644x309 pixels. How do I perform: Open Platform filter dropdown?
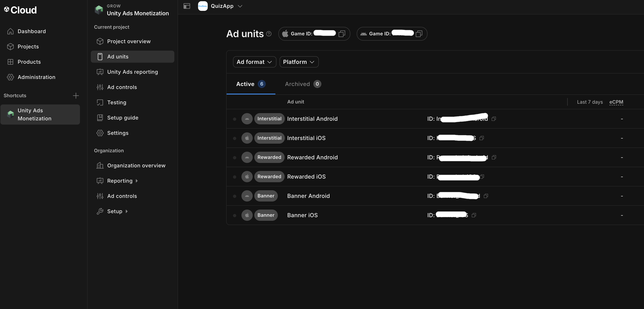pyautogui.click(x=299, y=62)
